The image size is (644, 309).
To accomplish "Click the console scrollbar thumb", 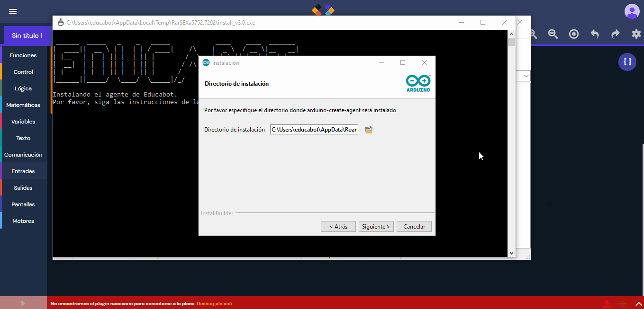I will tap(511, 42).
